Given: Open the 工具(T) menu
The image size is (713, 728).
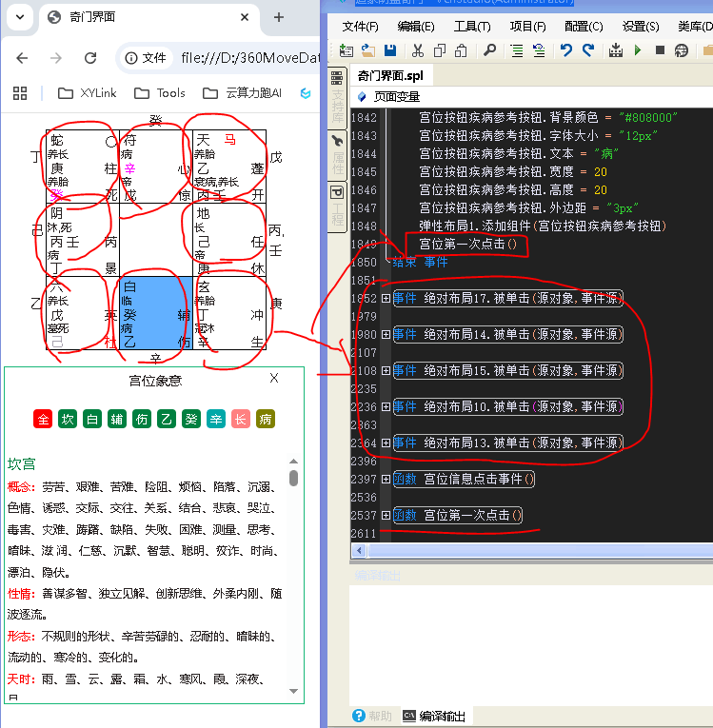Looking at the screenshot, I should pyautogui.click(x=472, y=27).
